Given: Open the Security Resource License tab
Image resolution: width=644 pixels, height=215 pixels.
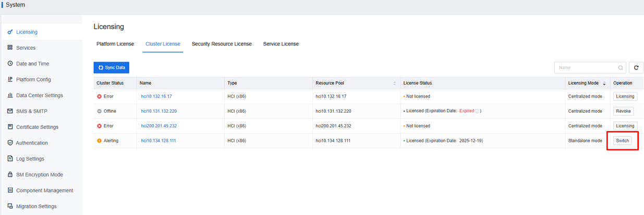Looking at the screenshot, I should (222, 44).
